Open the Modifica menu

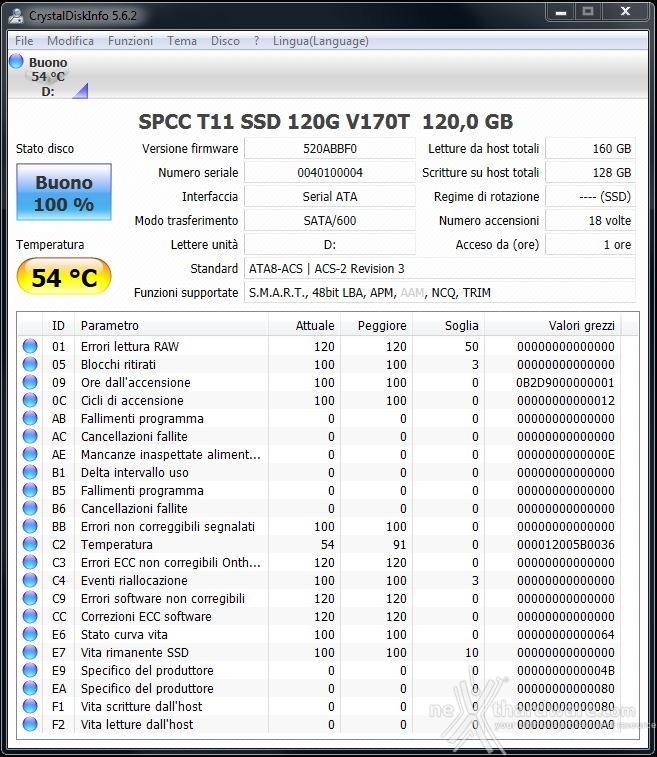[x=70, y=41]
